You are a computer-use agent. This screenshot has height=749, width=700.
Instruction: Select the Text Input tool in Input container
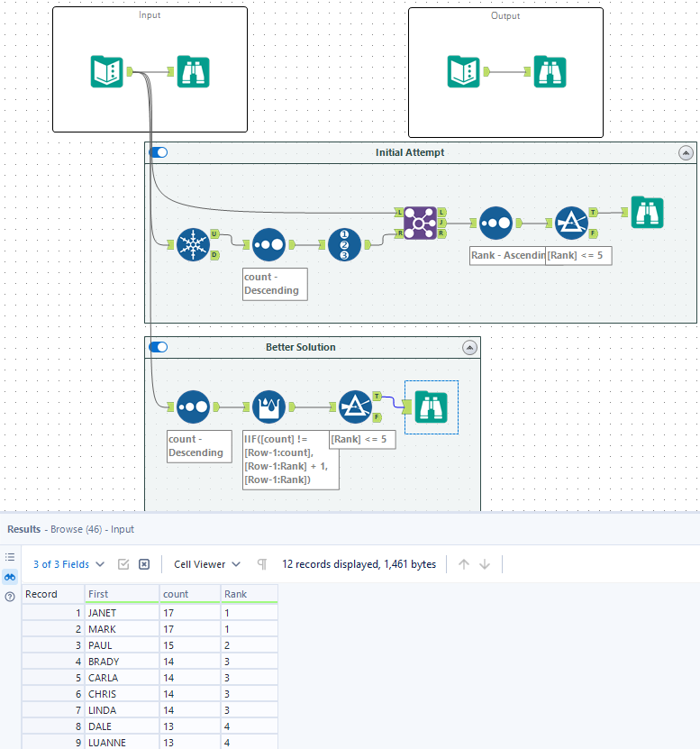[107, 71]
